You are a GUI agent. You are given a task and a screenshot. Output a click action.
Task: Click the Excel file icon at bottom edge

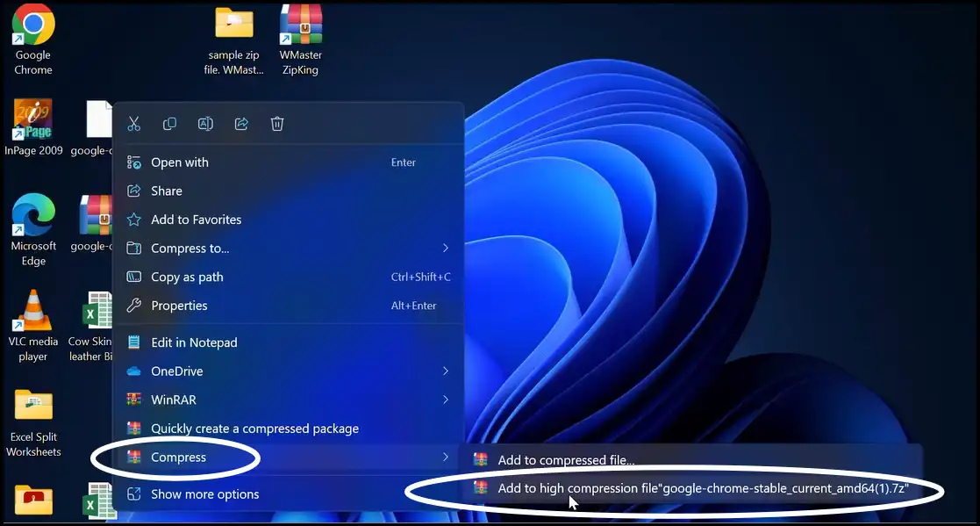[x=98, y=501]
